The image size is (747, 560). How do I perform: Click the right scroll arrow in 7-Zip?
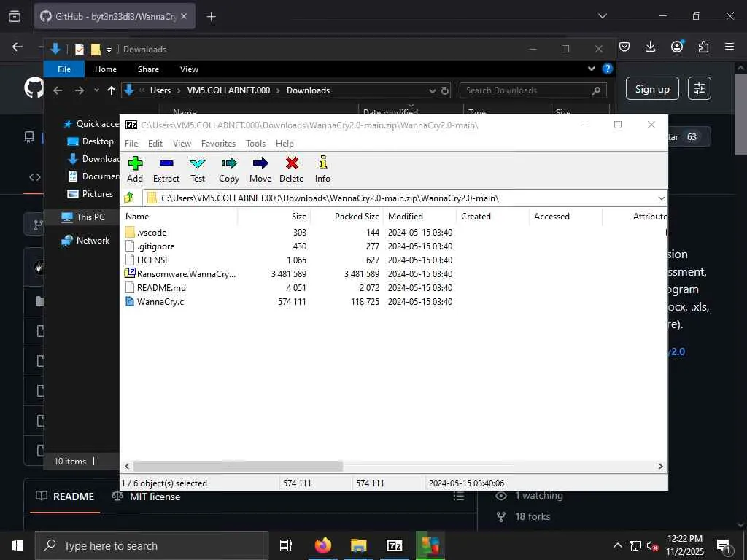click(x=660, y=466)
